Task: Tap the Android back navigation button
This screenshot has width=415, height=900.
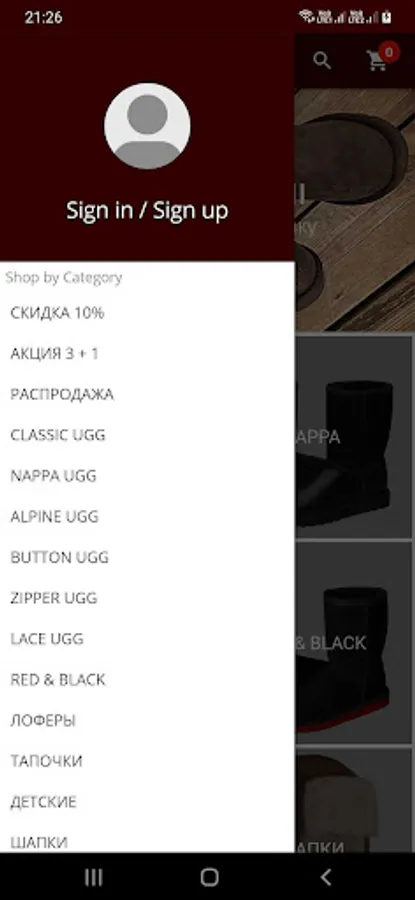Action: click(x=325, y=876)
